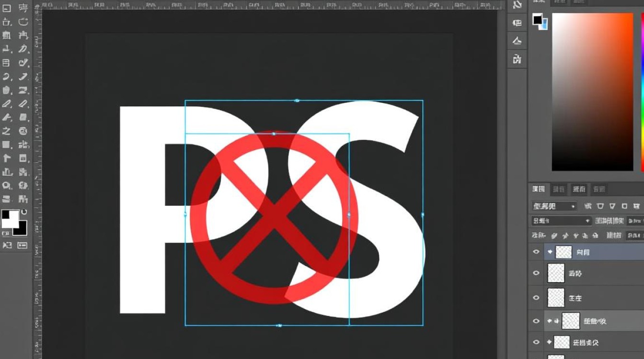The width and height of the screenshot is (644, 359).
Task: Click the fourth layer's thumbnail
Action: tap(571, 321)
